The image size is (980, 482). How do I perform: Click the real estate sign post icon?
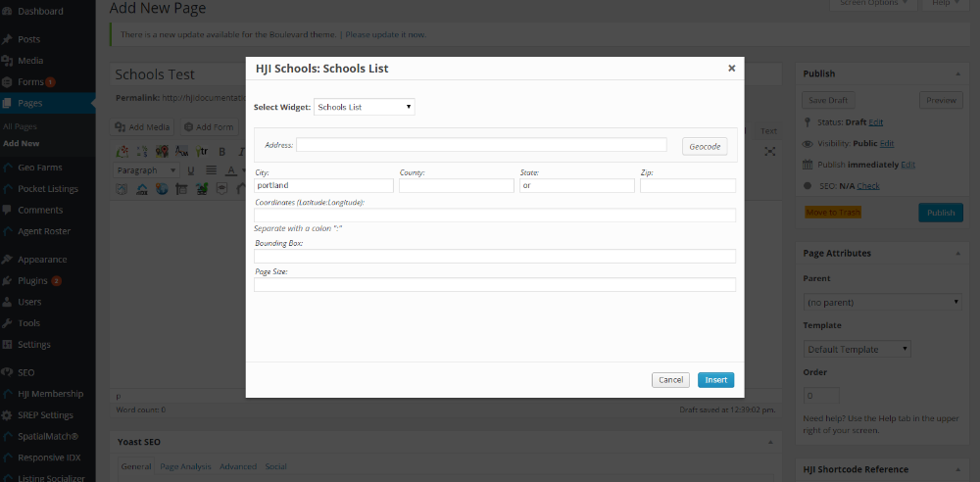(181, 188)
